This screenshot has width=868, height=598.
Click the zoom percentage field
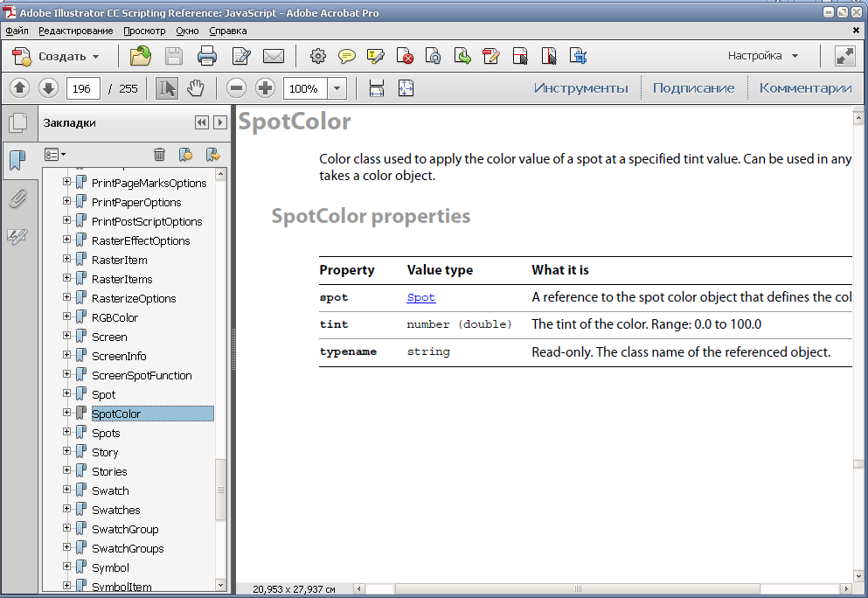305,88
